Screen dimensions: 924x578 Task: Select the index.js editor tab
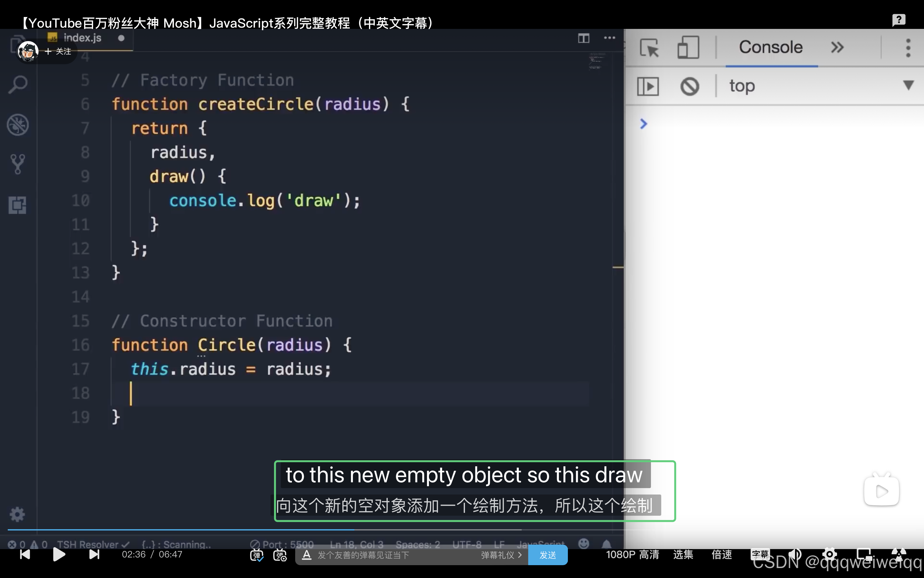(x=82, y=38)
